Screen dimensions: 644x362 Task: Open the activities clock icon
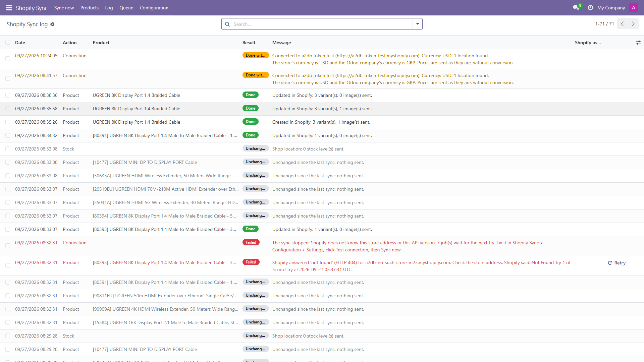590,7
